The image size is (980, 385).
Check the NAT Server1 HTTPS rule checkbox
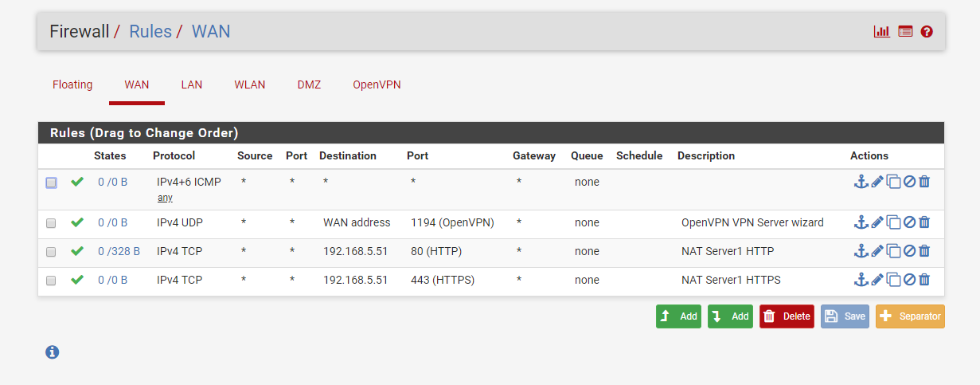51,281
